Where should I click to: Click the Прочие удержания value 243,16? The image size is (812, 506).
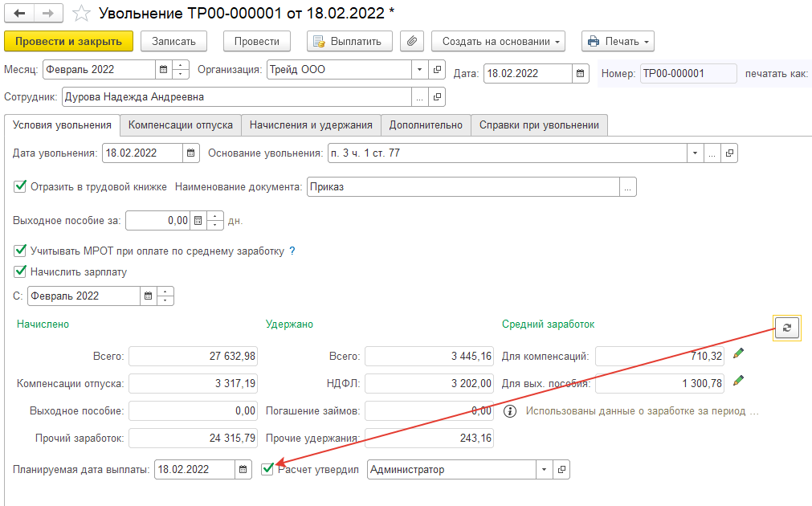(429, 439)
